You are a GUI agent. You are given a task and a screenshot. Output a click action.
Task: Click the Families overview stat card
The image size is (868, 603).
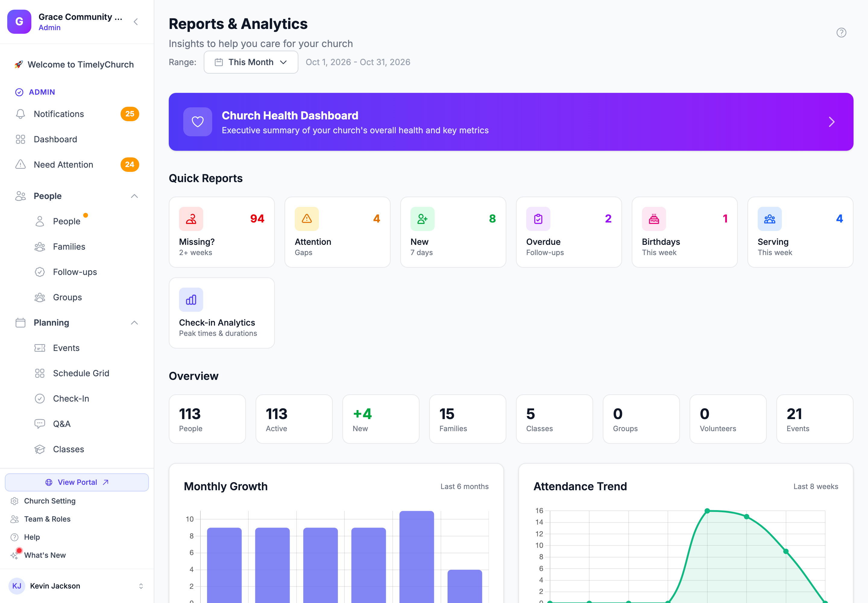(467, 419)
